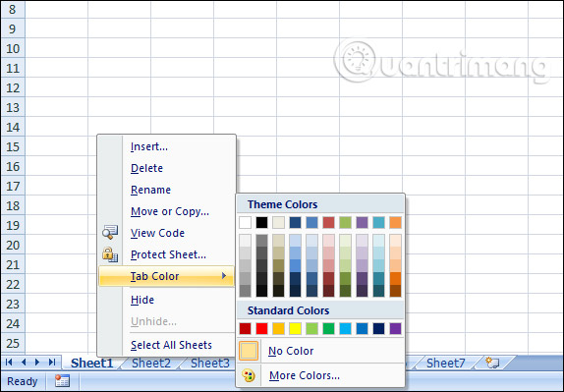Viewport: 564px width, 392px height.
Task: Select row 12 header
Action: coord(13,87)
